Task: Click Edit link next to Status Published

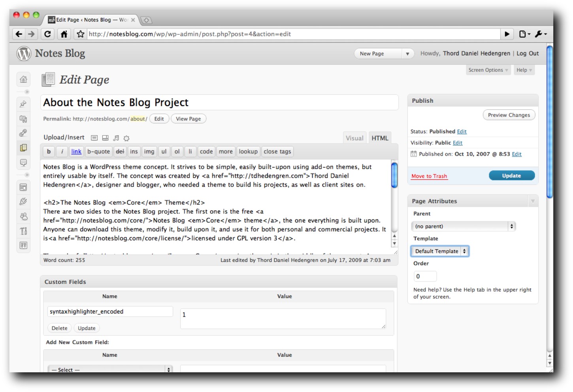Action: [462, 132]
